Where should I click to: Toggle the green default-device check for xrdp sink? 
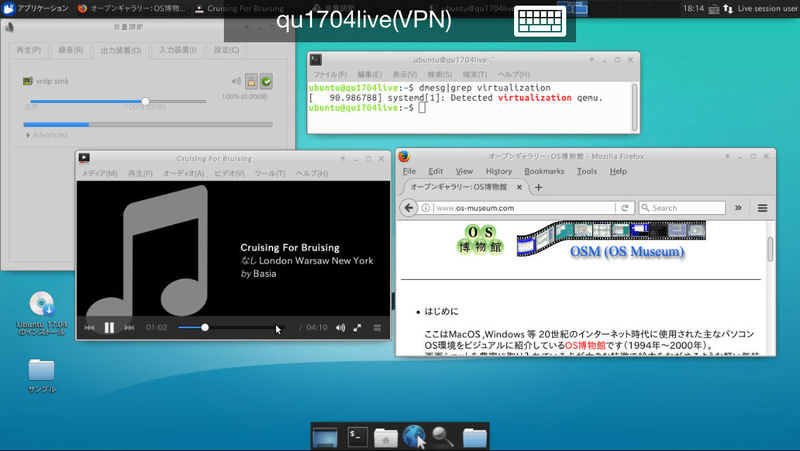(267, 82)
